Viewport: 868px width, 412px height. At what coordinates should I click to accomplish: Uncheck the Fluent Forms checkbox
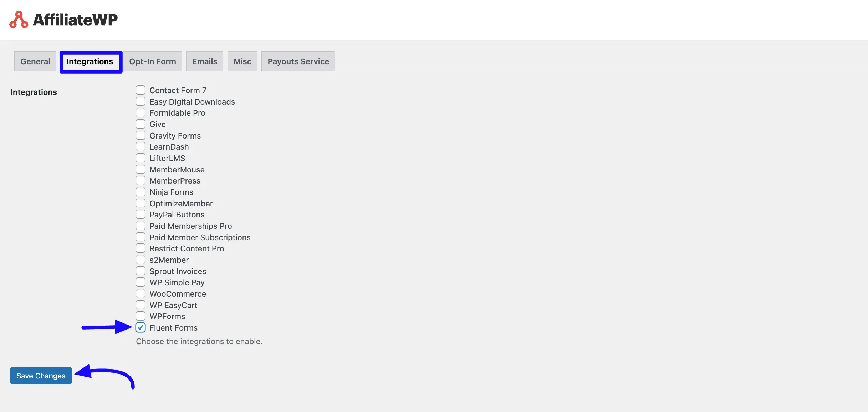tap(141, 327)
